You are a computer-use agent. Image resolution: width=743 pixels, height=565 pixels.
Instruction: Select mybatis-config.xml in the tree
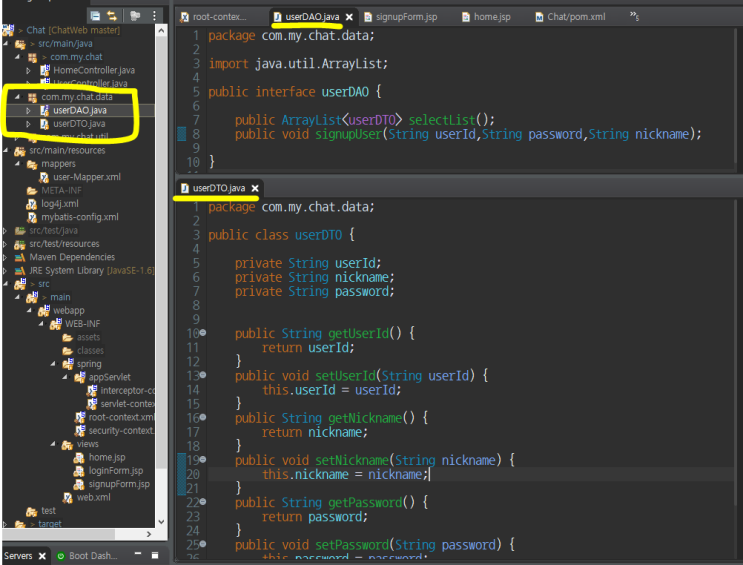(80, 217)
